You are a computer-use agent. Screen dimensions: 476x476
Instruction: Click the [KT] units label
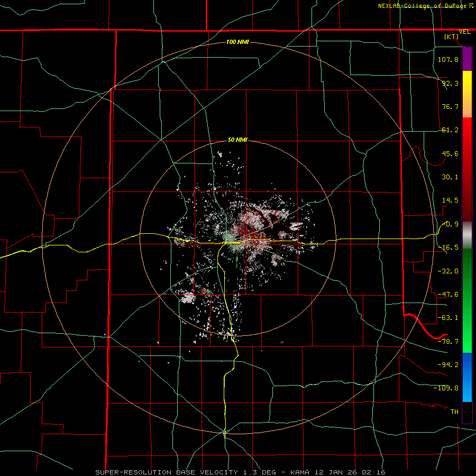tap(452, 36)
